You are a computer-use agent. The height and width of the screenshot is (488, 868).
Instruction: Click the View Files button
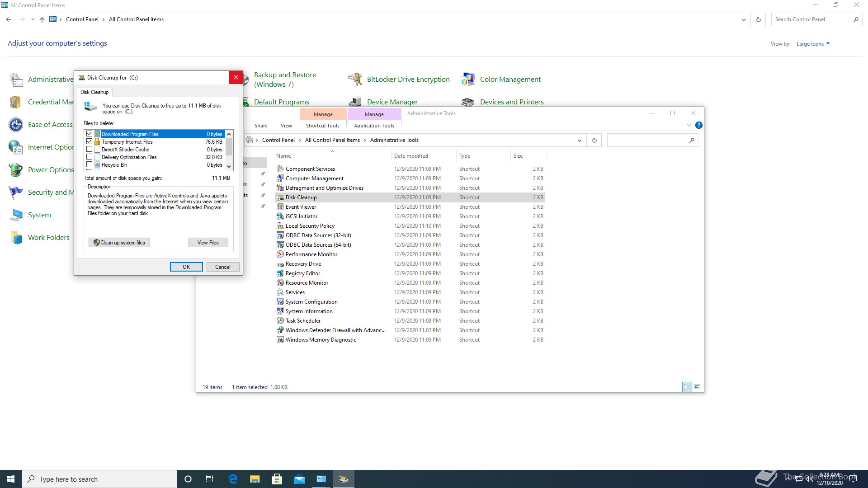point(208,243)
